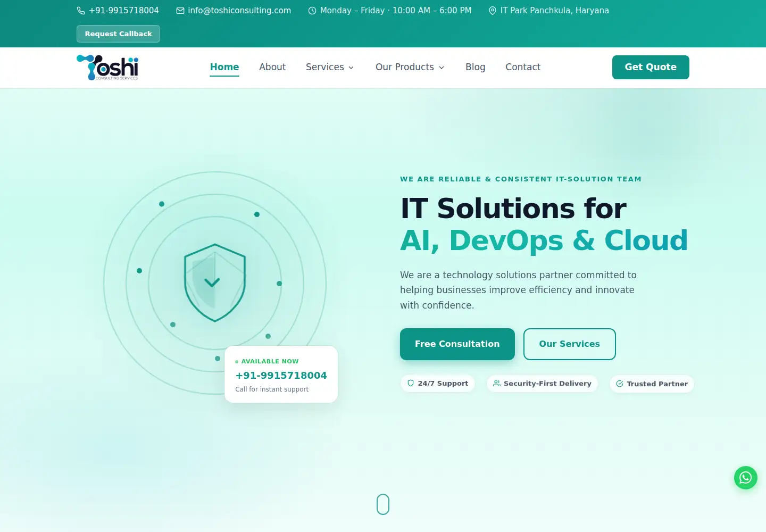Click the checkmark icon in Trusted Partner badge
The width and height of the screenshot is (766, 532).
point(620,384)
